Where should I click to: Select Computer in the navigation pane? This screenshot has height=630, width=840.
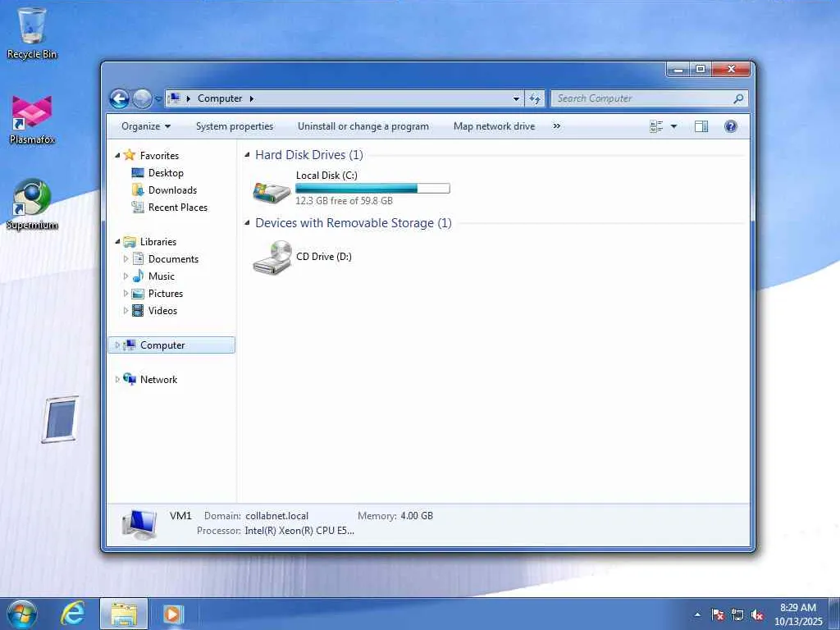tap(162, 345)
